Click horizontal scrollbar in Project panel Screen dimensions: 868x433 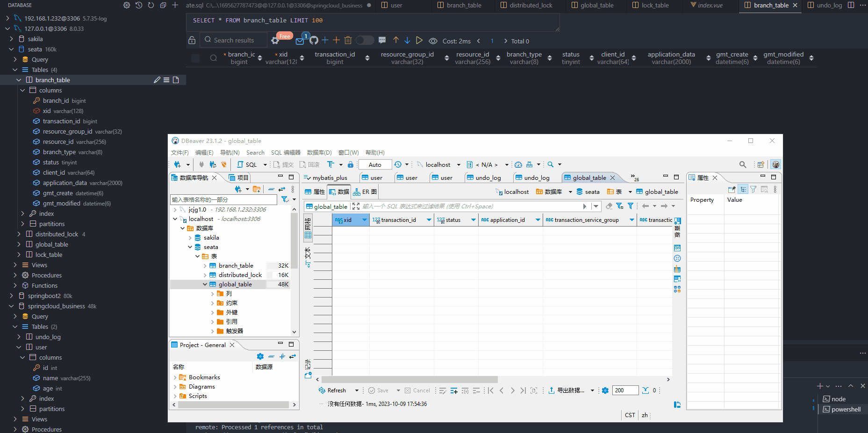[x=234, y=405]
